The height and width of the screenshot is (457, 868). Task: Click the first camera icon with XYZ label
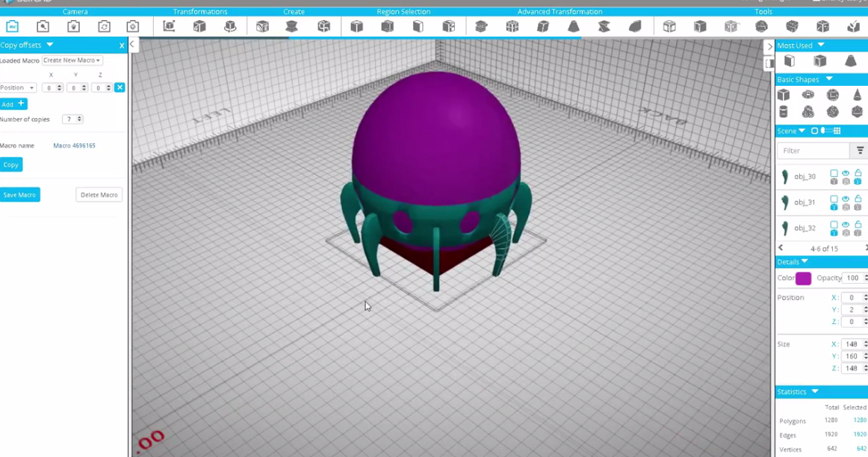[x=12, y=26]
